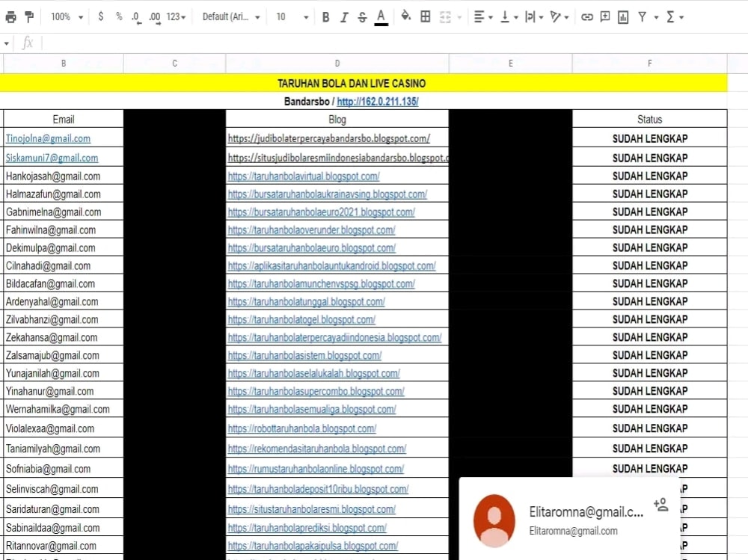Screen dimensions: 748x560
Task: Open rumustaruhanbolaonline blog link
Action: tap(316, 469)
